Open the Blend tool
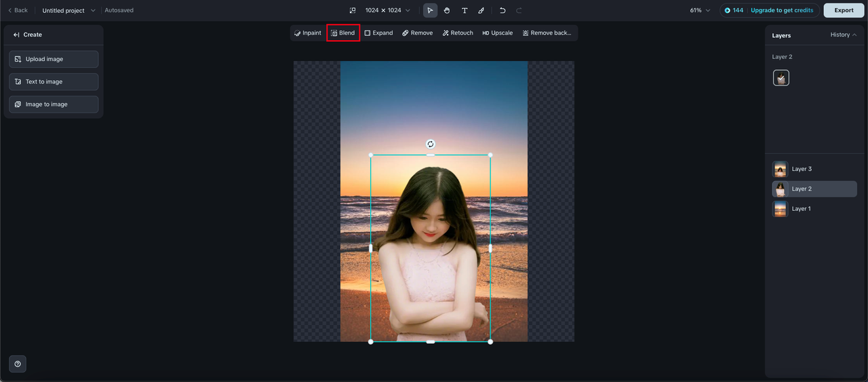Screen dimensions: 868x382 click(x=343, y=33)
